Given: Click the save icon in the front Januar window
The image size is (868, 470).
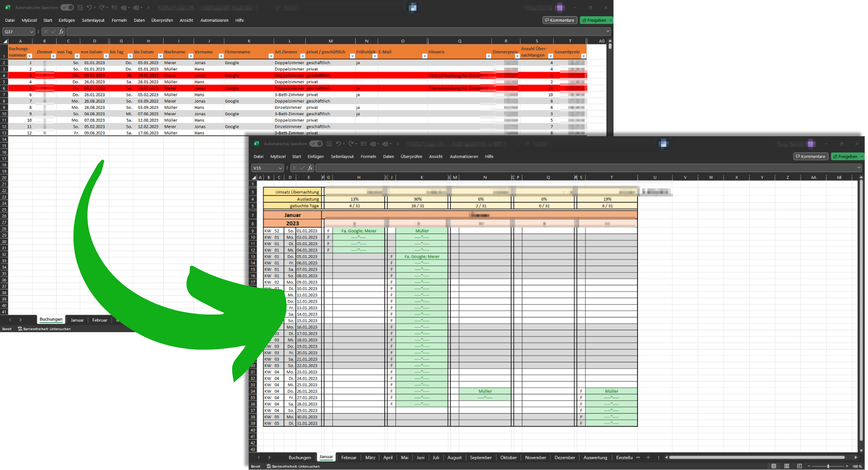Looking at the screenshot, I should tap(329, 144).
